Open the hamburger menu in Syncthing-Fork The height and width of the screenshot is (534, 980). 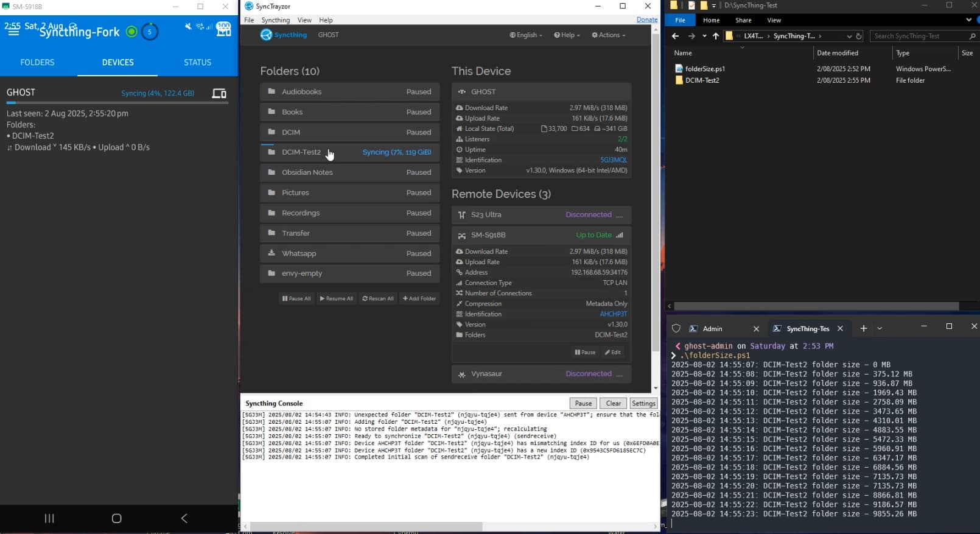click(13, 32)
